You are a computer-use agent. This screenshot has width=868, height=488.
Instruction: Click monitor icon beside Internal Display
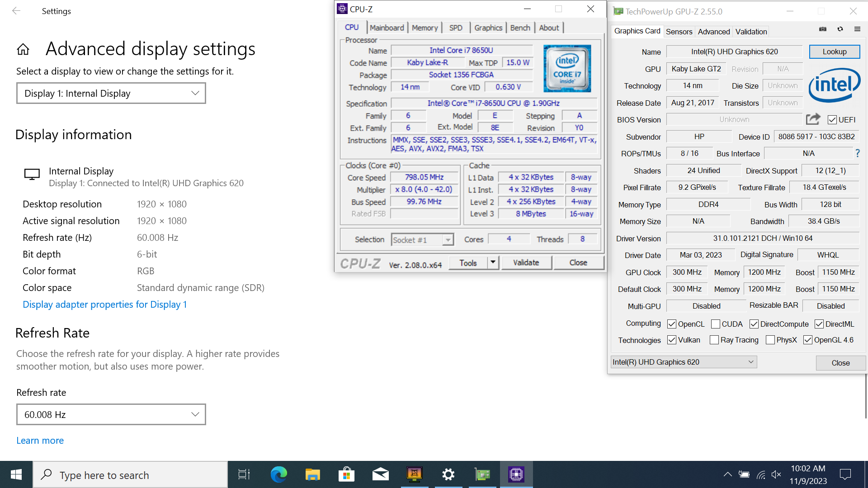click(x=32, y=174)
